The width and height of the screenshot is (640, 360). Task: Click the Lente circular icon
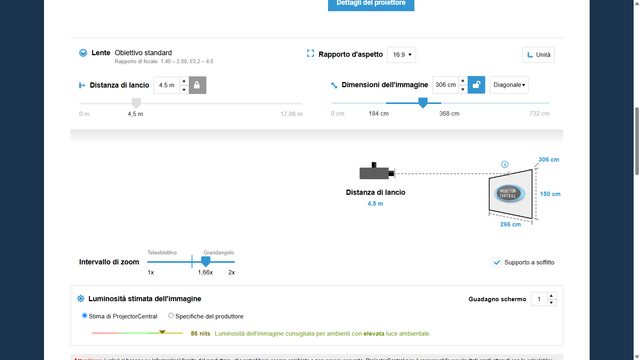[83, 53]
